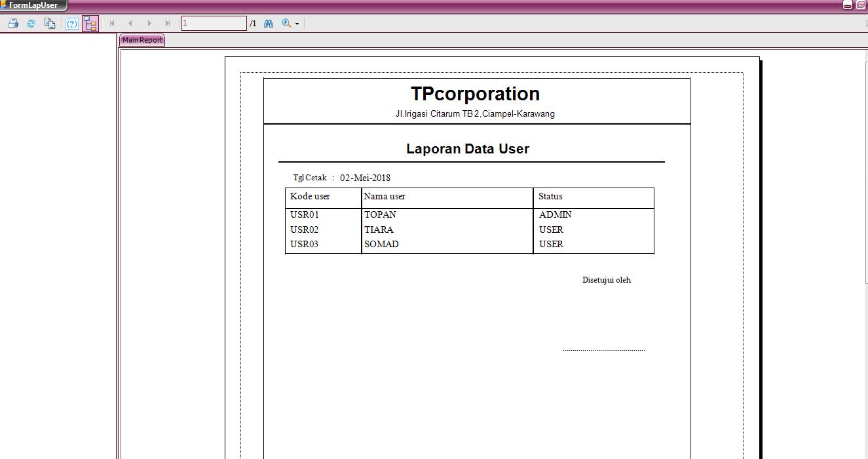Go to the previous page
The image size is (868, 459).
pos(130,22)
